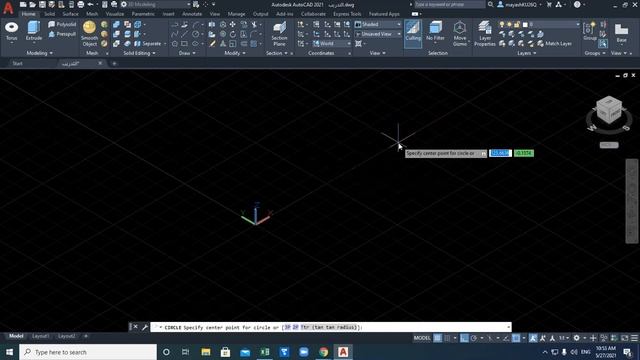This screenshot has height=360, width=640.
Task: Select the No Filter selection icon
Action: pyautogui.click(x=436, y=31)
